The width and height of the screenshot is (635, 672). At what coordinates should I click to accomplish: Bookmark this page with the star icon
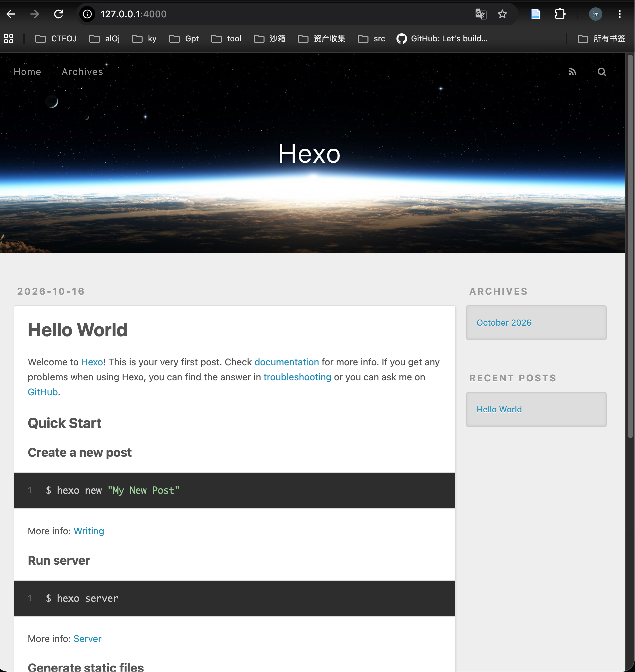click(502, 14)
